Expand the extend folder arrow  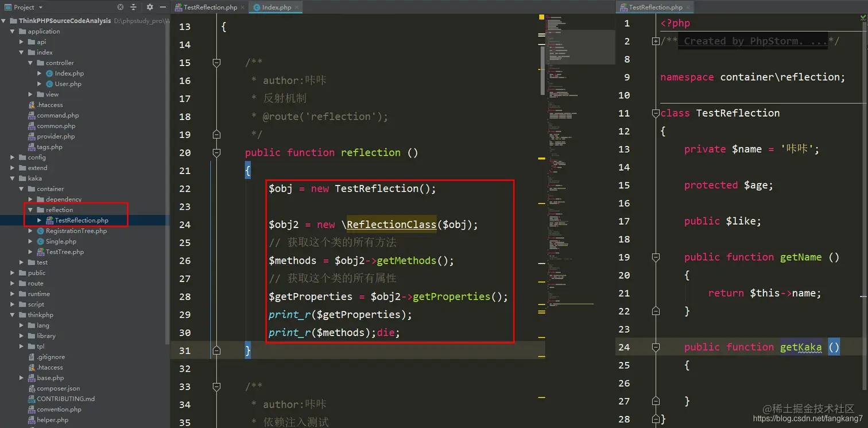click(13, 168)
